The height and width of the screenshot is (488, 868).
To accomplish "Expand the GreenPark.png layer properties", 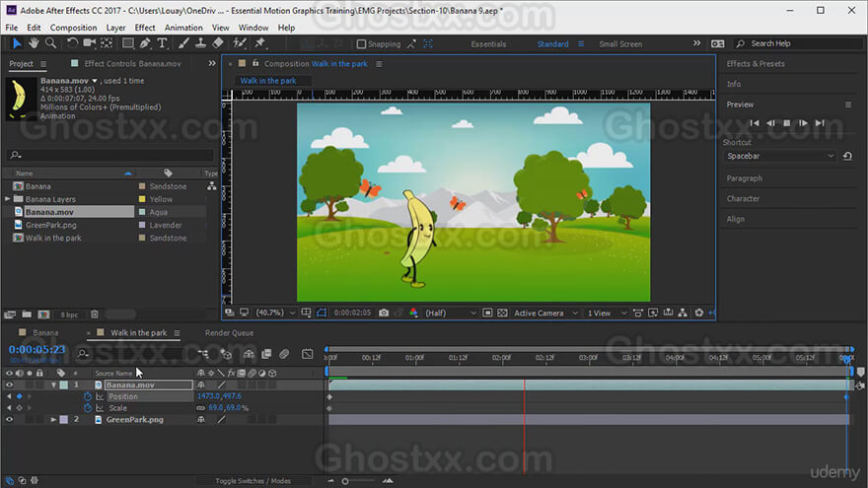I will point(53,419).
